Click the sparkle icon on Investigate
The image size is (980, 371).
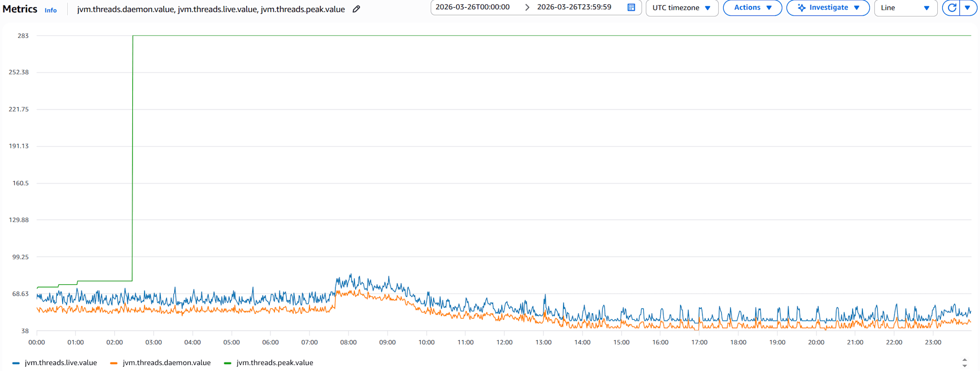802,8
